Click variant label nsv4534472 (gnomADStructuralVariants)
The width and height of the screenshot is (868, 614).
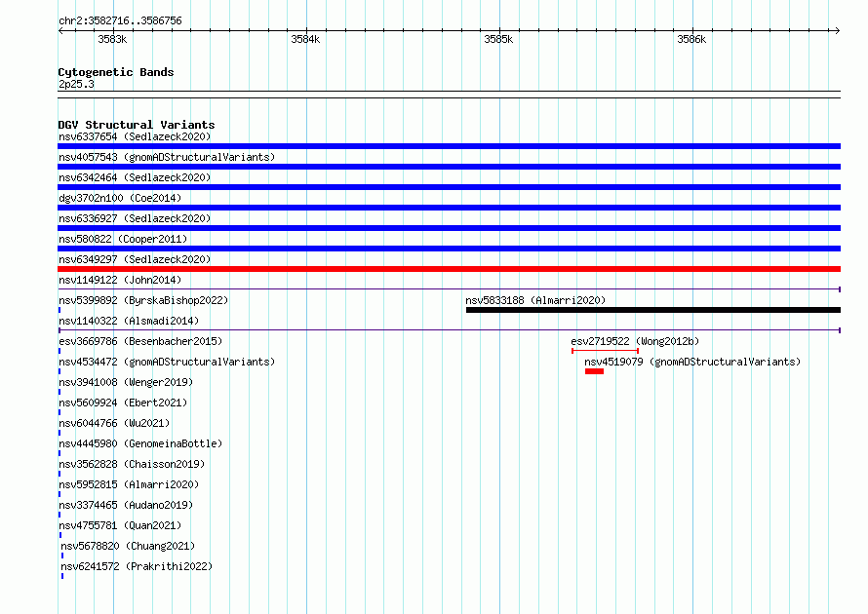pos(167,362)
